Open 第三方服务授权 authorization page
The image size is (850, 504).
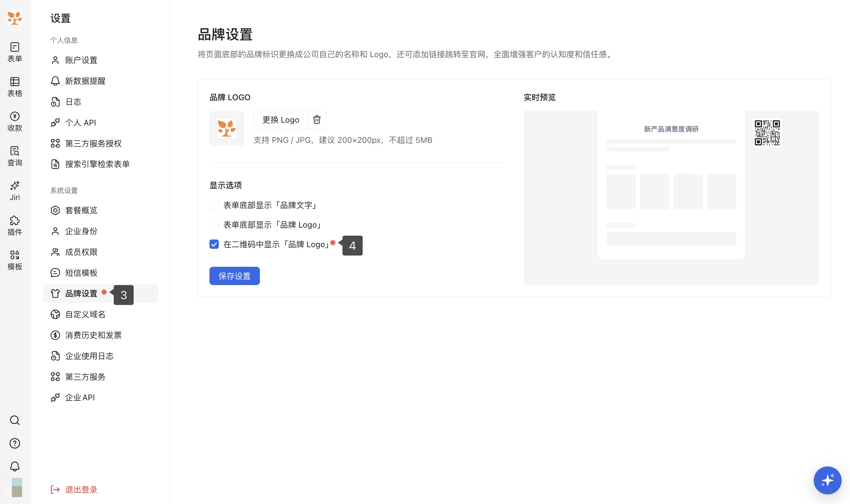point(101,143)
